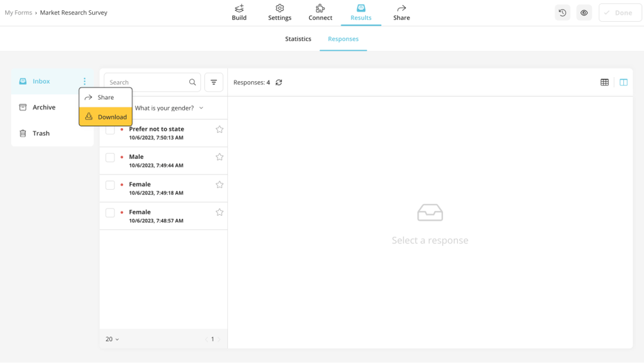Click the Inbox three-dot menu icon

point(84,82)
